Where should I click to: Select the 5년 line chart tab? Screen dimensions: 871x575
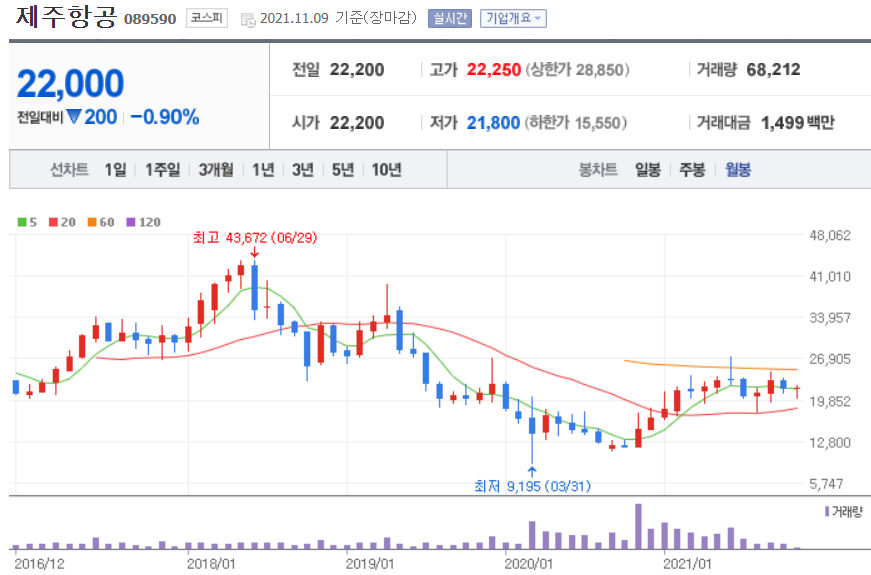click(x=343, y=169)
